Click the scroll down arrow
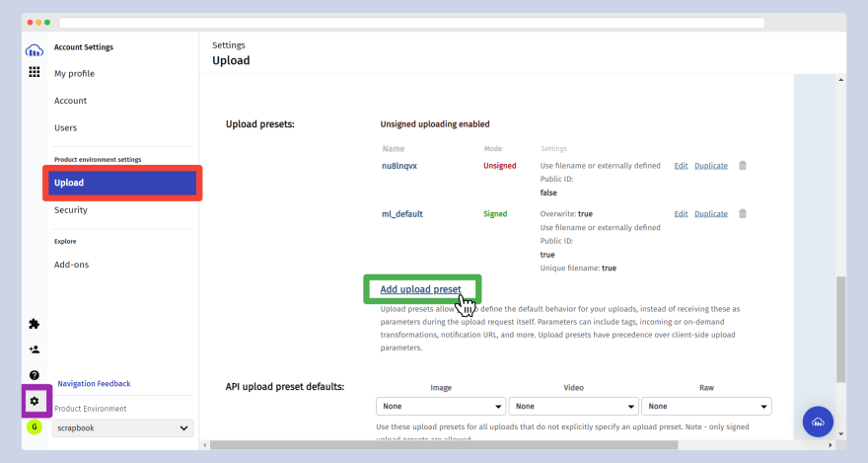 [840, 434]
